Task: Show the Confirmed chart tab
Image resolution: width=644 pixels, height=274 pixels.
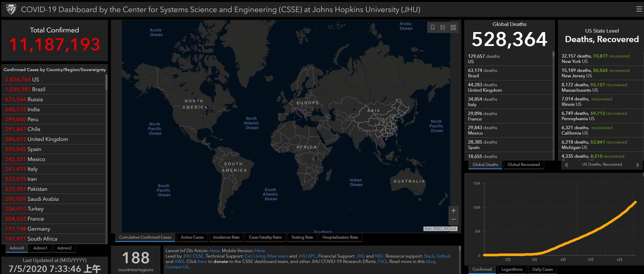Action: tap(482, 269)
